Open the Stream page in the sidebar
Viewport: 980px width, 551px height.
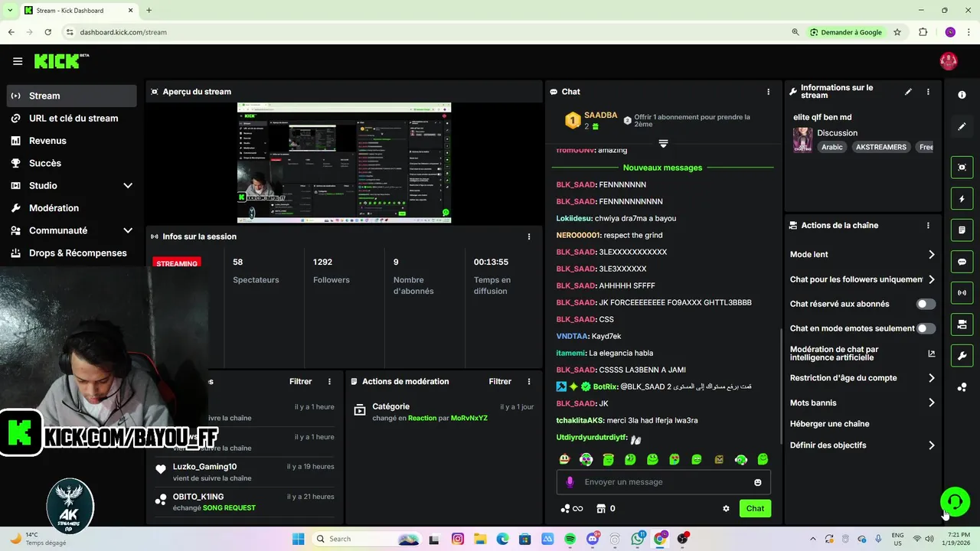coord(72,96)
